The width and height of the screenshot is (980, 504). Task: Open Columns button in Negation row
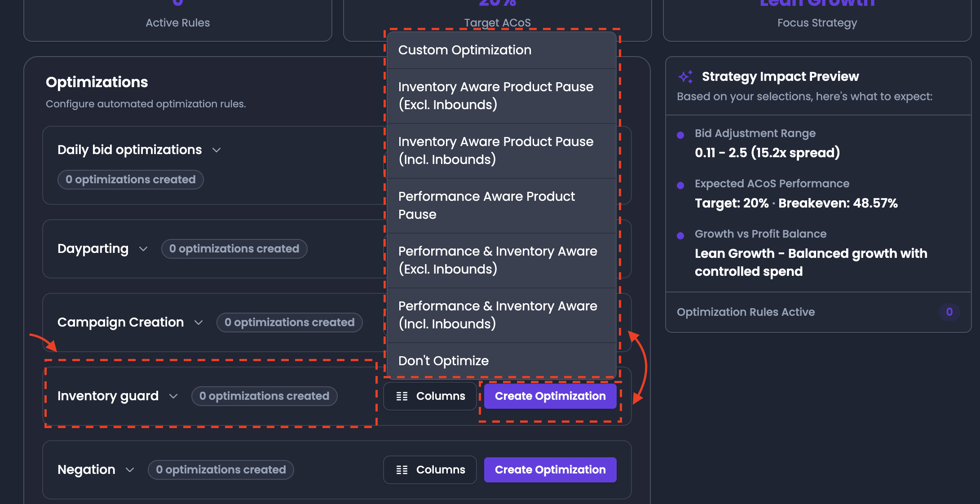430,470
